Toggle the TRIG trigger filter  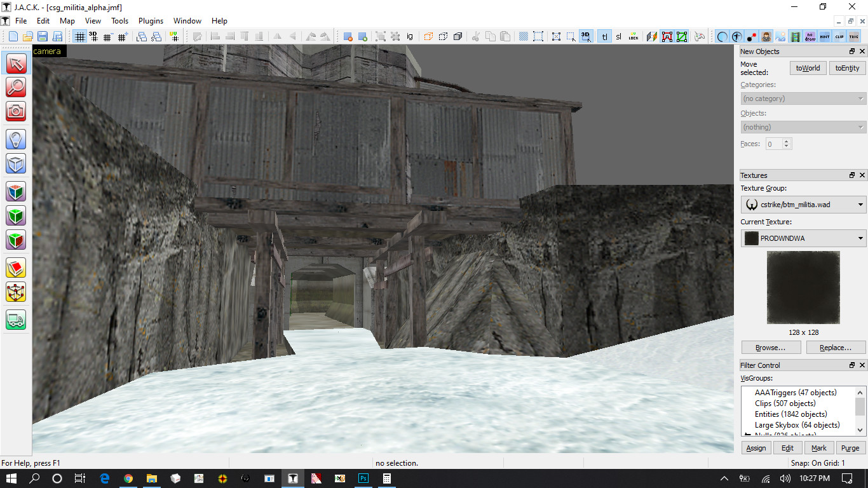[854, 36]
